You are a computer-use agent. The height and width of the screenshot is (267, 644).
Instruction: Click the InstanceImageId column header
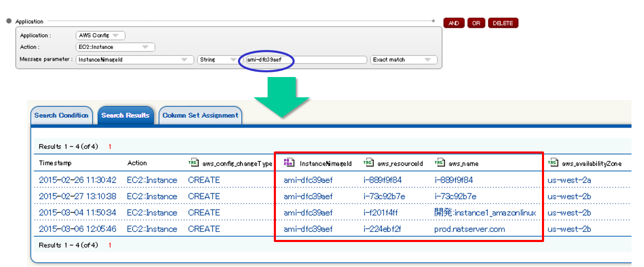pos(326,163)
